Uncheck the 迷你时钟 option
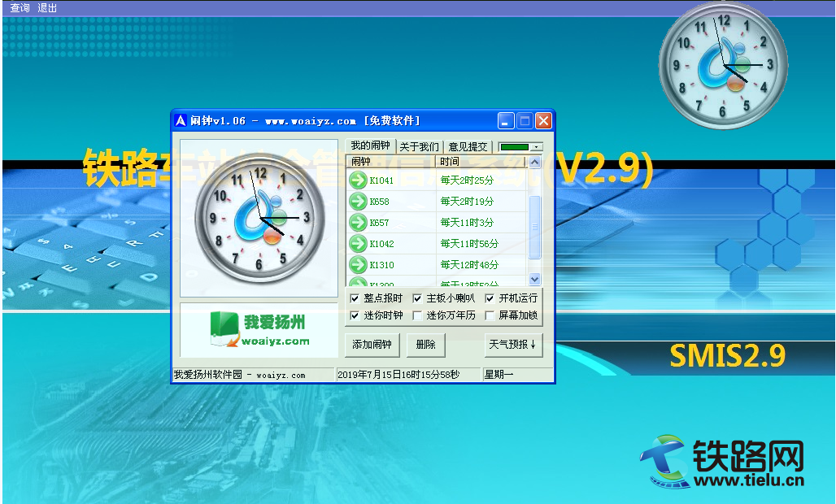Viewport: 836px width, 504px height. pos(355,315)
